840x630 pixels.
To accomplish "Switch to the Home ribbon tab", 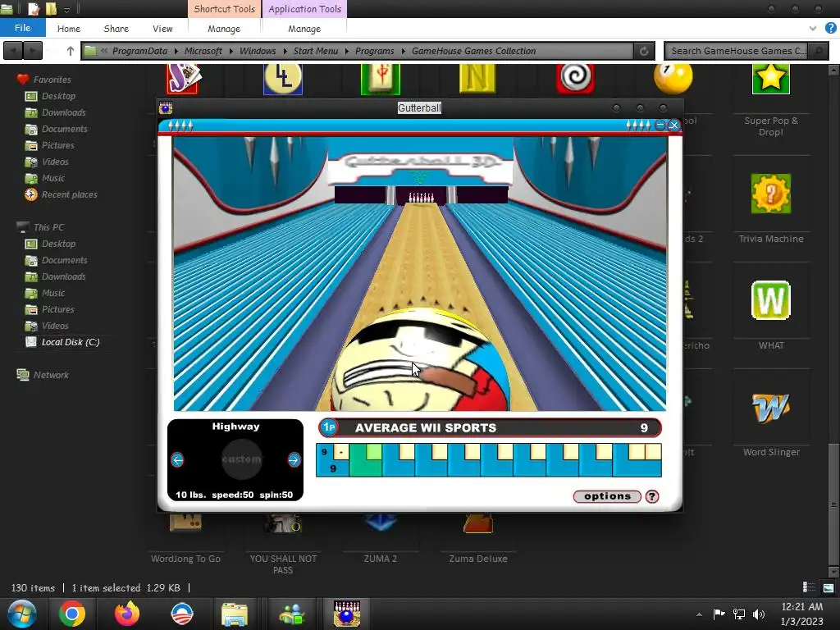I will 69,29.
